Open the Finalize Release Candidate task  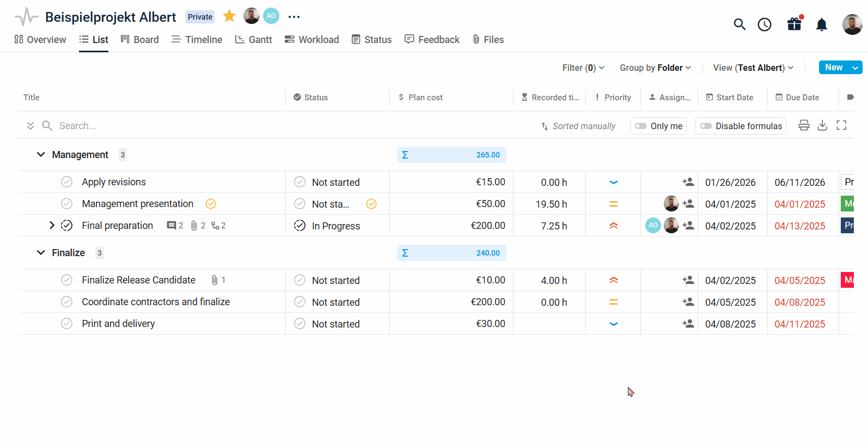point(138,280)
